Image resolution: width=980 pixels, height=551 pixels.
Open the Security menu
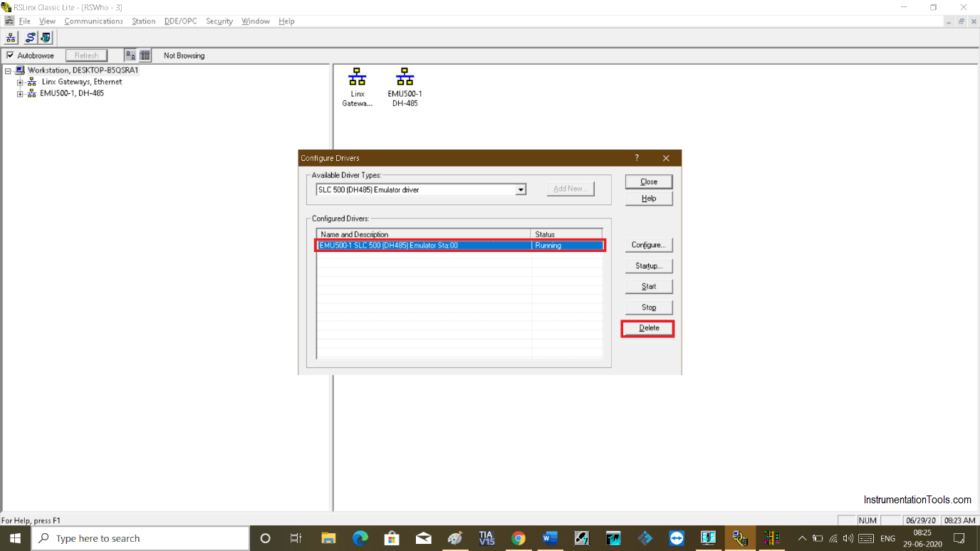(219, 21)
